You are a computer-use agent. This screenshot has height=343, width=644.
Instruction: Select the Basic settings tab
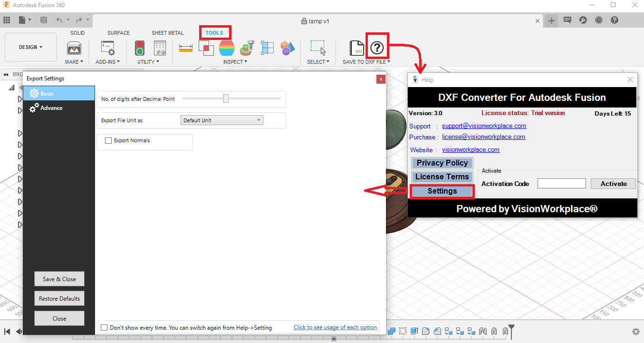[x=59, y=93]
